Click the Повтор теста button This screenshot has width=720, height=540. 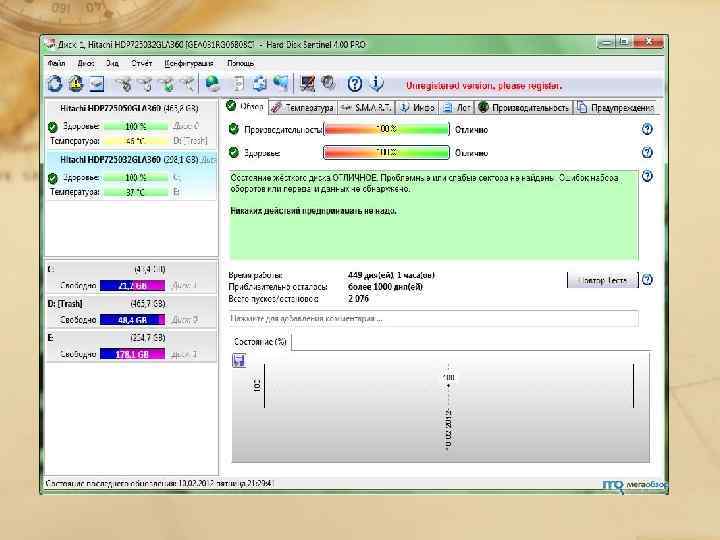click(x=603, y=280)
